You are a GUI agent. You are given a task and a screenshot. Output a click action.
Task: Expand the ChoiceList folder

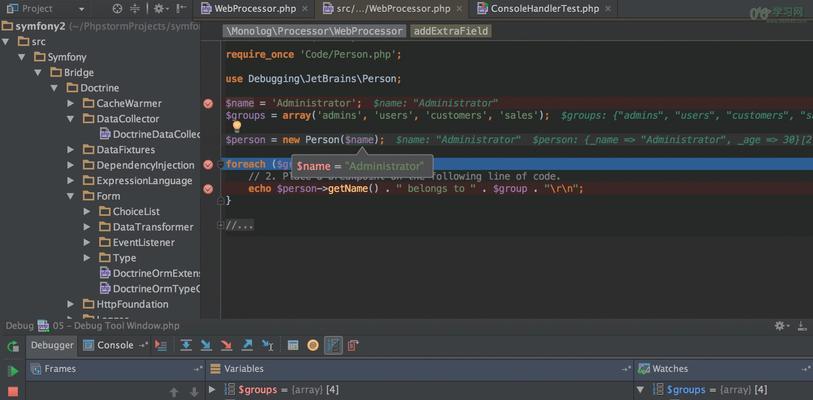(x=87, y=212)
